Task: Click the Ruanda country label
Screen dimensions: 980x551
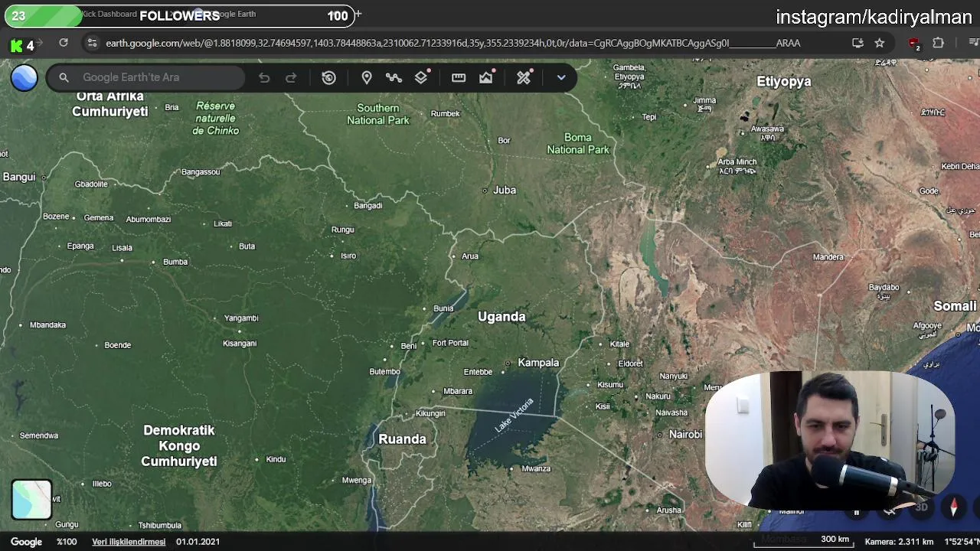Action: (402, 439)
